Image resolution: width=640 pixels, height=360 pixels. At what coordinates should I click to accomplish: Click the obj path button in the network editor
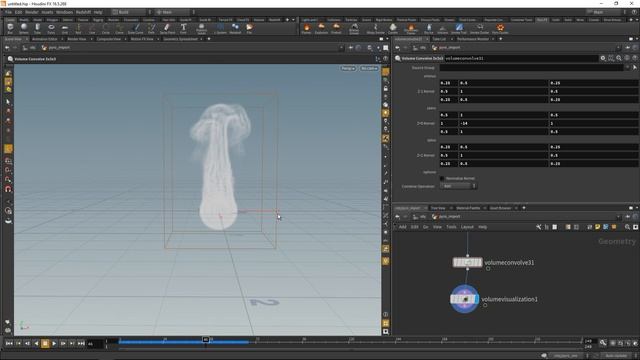click(x=420, y=217)
